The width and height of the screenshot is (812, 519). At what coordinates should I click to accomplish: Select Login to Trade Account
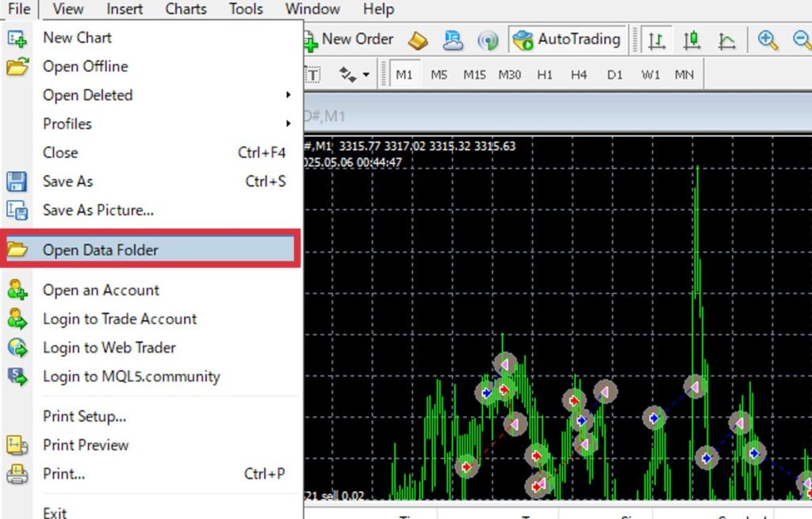(x=152, y=319)
